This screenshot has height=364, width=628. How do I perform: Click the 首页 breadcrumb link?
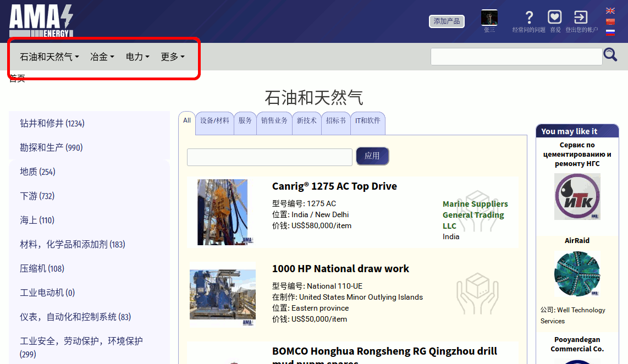(17, 78)
